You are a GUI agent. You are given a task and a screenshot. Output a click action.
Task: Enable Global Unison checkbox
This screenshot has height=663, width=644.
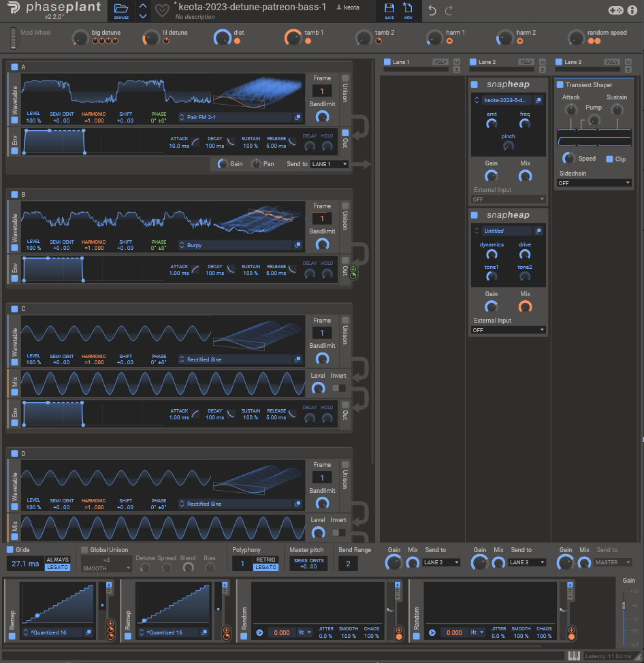(84, 550)
